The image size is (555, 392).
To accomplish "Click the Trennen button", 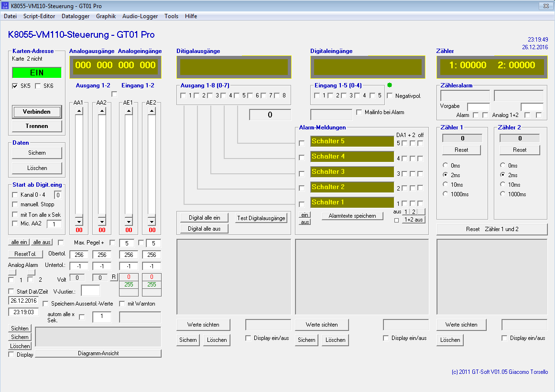I will pyautogui.click(x=37, y=126).
